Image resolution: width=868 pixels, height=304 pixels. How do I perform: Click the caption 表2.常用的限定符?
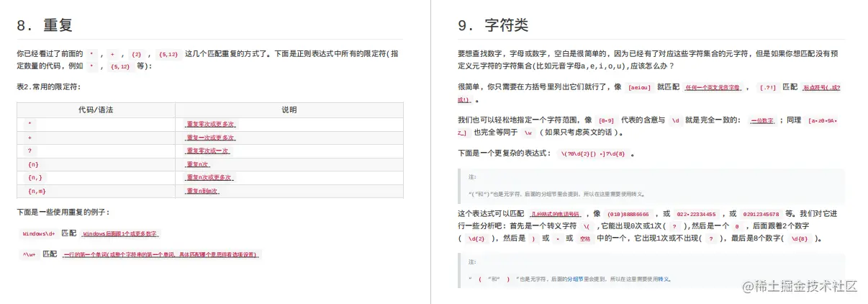(49, 86)
